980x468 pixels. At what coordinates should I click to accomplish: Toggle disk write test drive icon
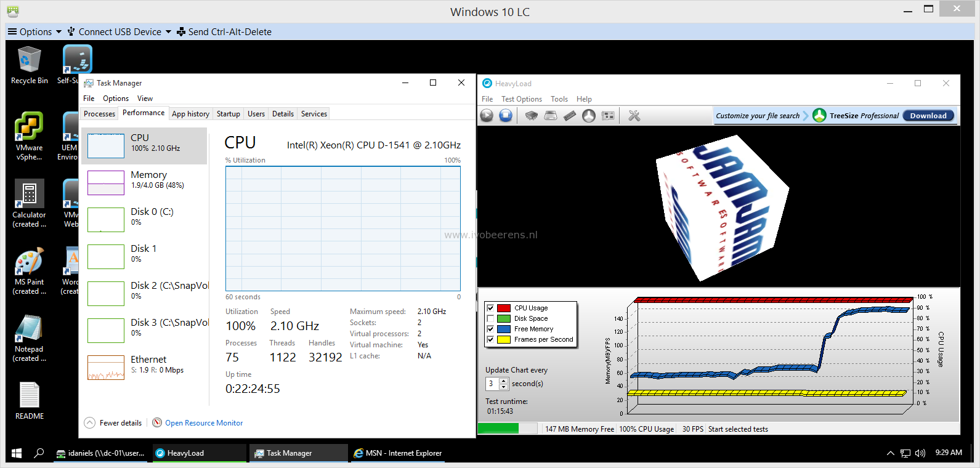coord(551,116)
